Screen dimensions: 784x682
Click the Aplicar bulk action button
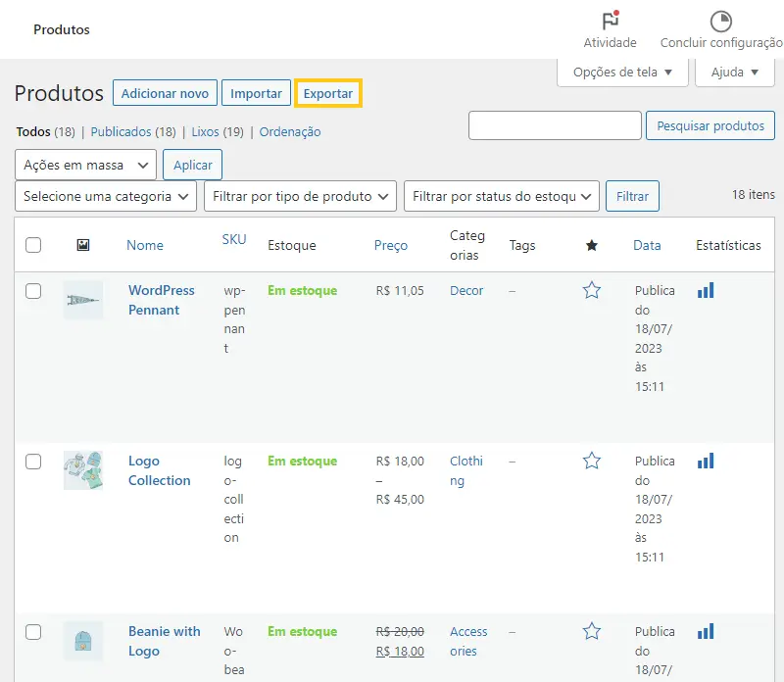coord(192,165)
